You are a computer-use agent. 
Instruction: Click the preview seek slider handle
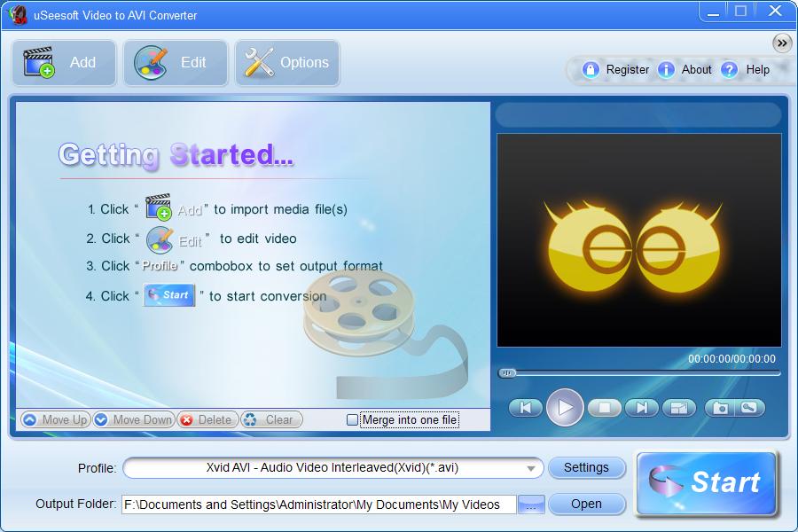tap(507, 373)
